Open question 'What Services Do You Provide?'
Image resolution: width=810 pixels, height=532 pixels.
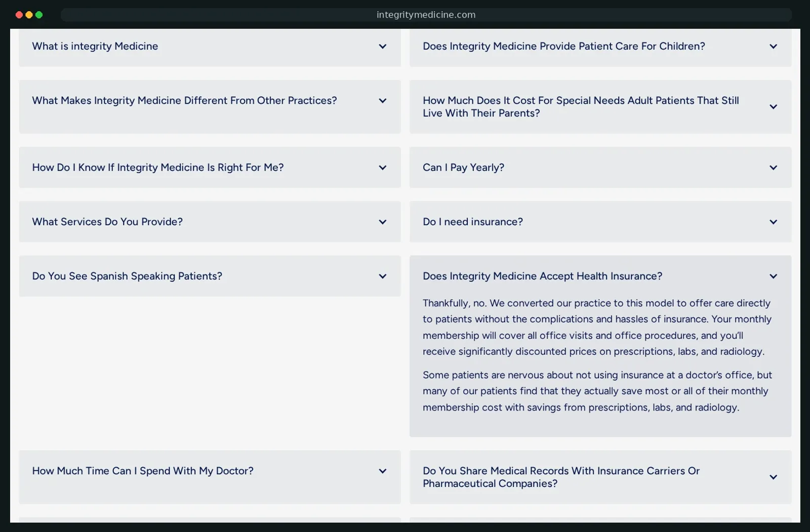(x=107, y=222)
